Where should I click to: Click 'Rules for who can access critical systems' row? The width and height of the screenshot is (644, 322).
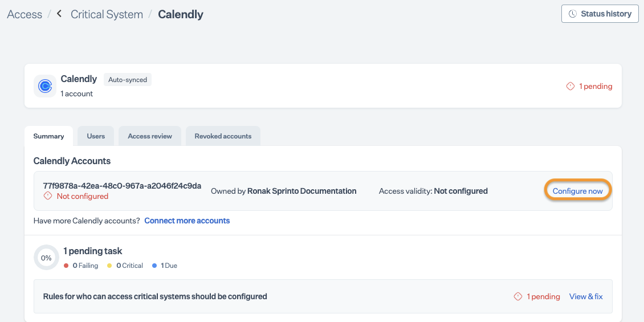[323, 296]
